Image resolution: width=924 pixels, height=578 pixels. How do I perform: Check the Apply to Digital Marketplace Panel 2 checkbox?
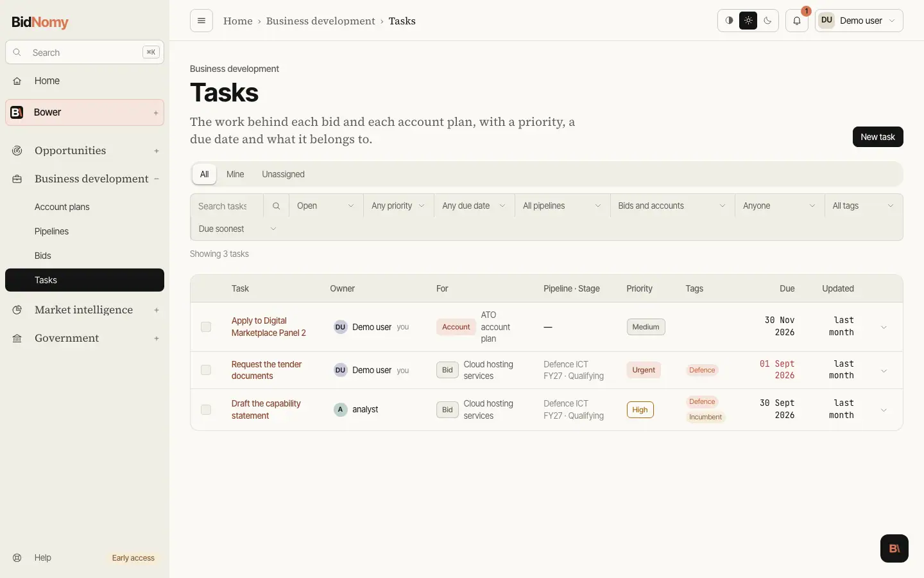click(x=206, y=327)
